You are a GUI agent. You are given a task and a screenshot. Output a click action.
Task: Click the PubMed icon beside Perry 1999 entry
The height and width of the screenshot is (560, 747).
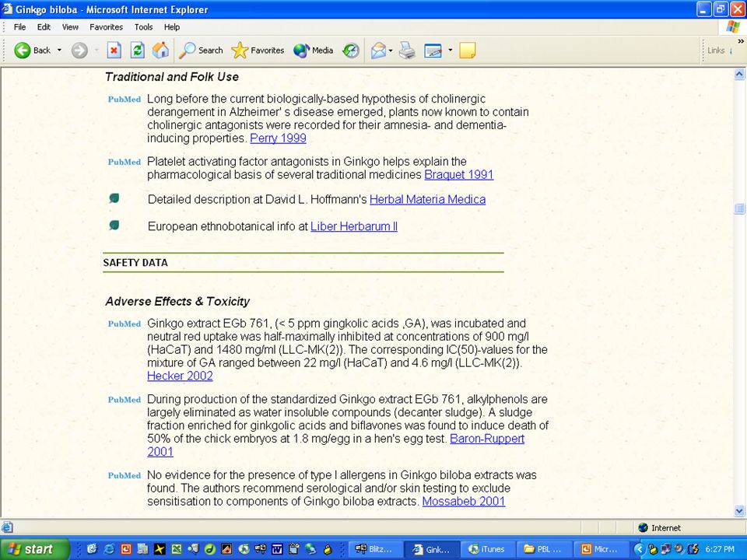[124, 99]
